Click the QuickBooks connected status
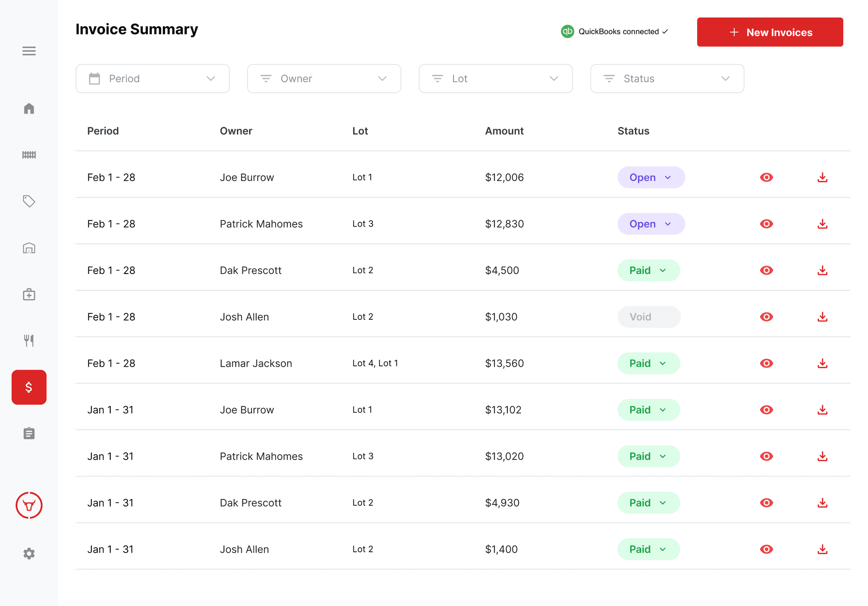The image size is (868, 606). 615,32
